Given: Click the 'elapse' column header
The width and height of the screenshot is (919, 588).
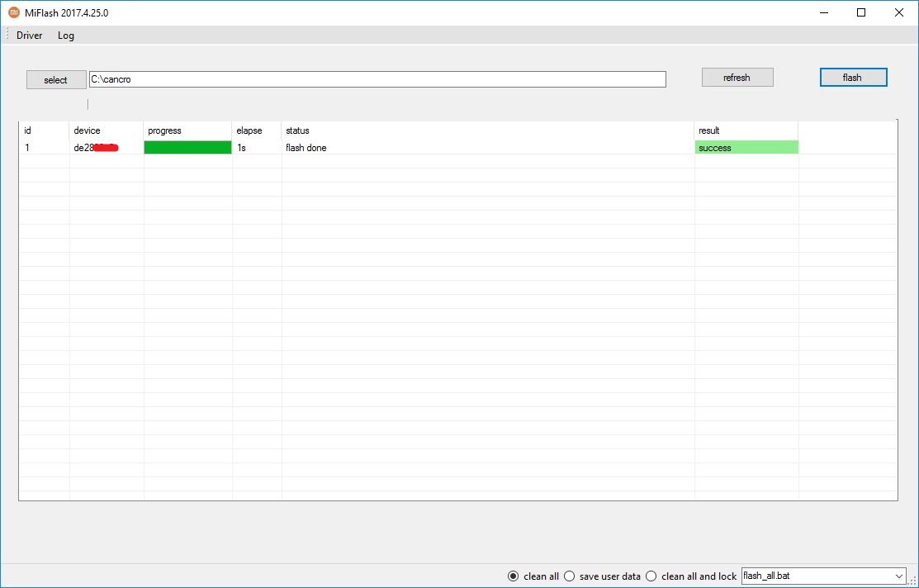Looking at the screenshot, I should pos(257,130).
